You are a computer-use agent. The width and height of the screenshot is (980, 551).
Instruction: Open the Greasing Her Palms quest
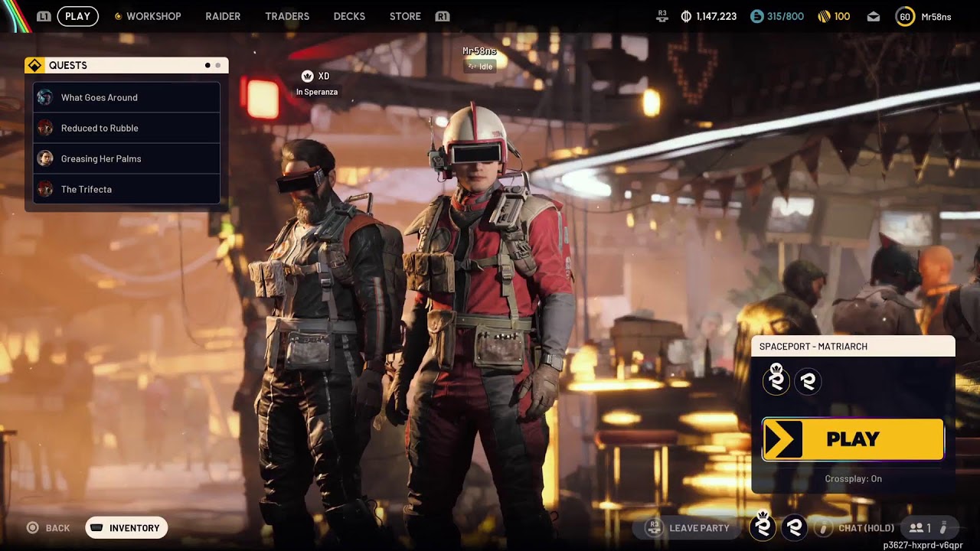[x=126, y=158]
